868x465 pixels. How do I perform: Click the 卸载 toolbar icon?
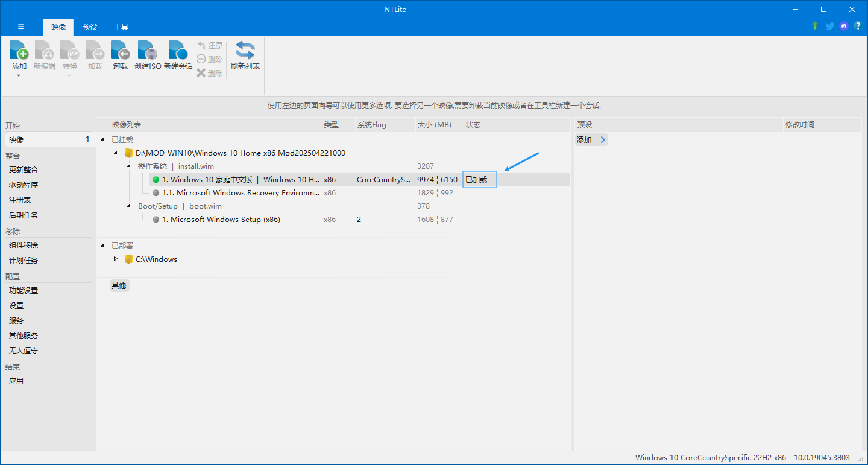121,50
